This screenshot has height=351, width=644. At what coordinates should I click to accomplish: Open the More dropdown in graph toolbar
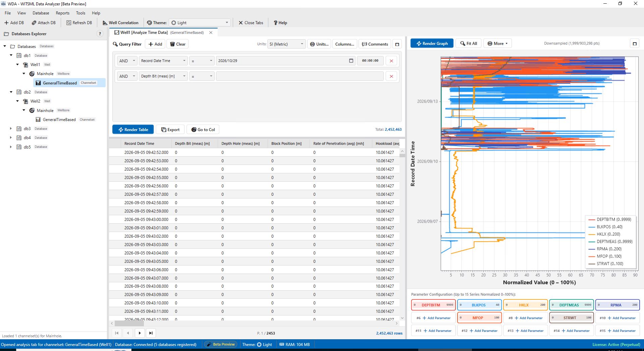pos(497,44)
